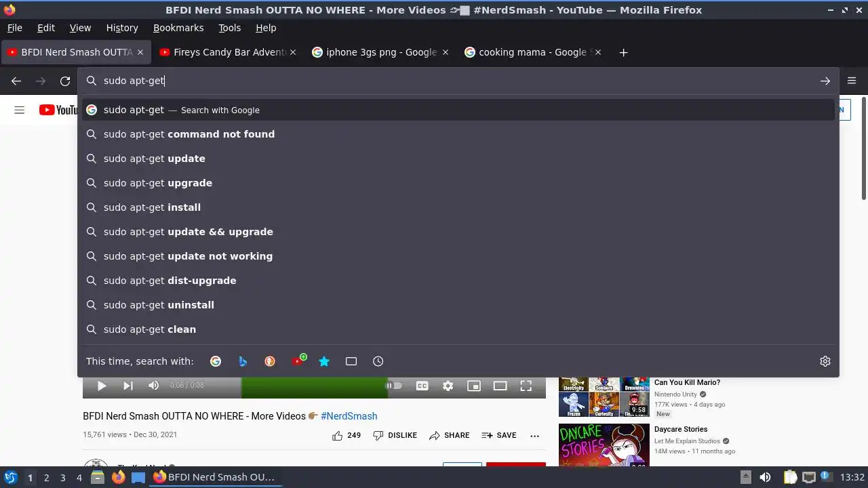Toggle closed captions on video

[x=422, y=386]
